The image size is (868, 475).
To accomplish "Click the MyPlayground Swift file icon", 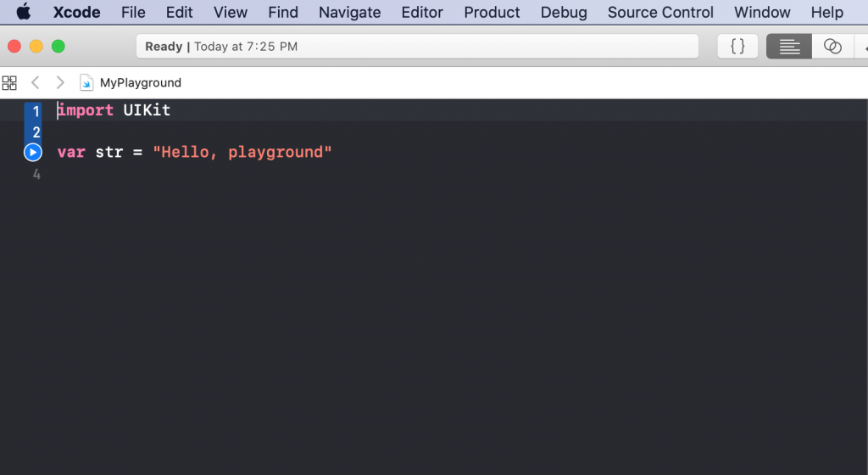I will point(86,82).
